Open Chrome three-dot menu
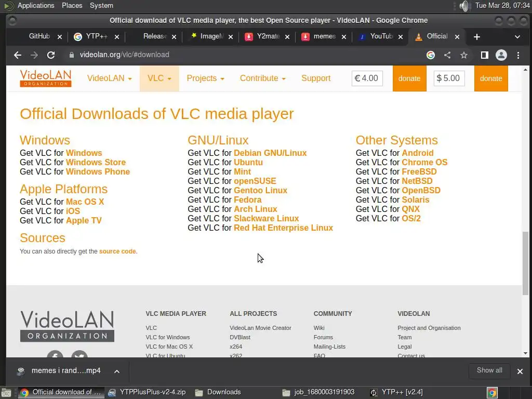This screenshot has height=399, width=532. (x=518, y=55)
